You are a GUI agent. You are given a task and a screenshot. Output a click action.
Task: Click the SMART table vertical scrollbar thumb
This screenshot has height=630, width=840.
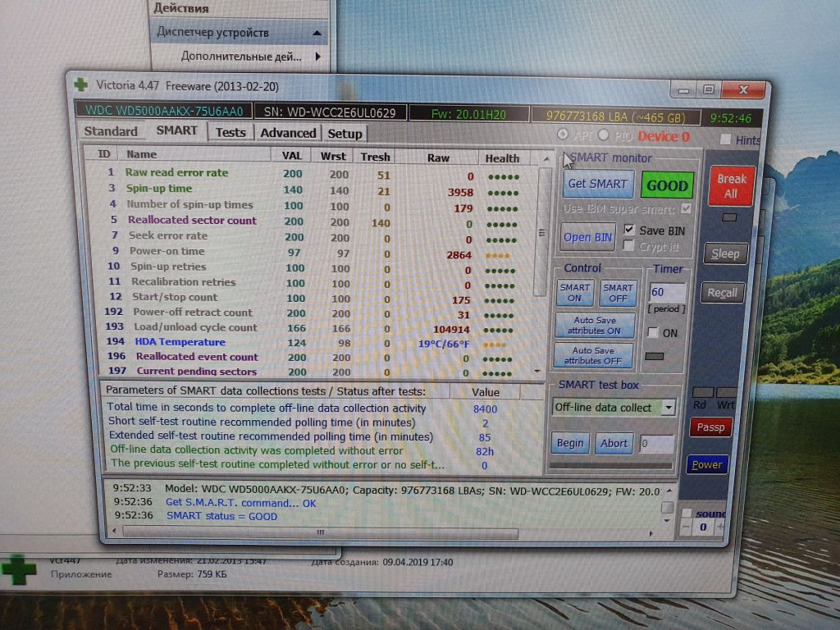pyautogui.click(x=541, y=232)
